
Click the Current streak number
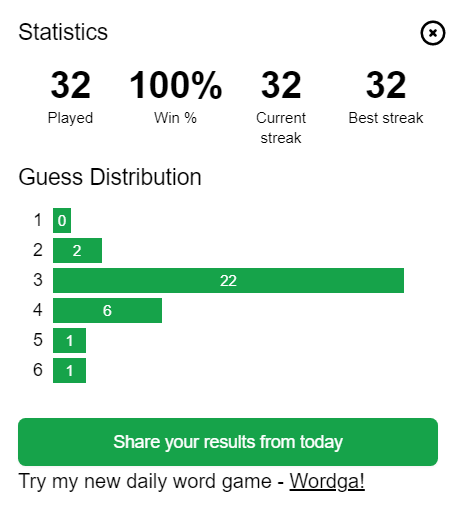(281, 85)
